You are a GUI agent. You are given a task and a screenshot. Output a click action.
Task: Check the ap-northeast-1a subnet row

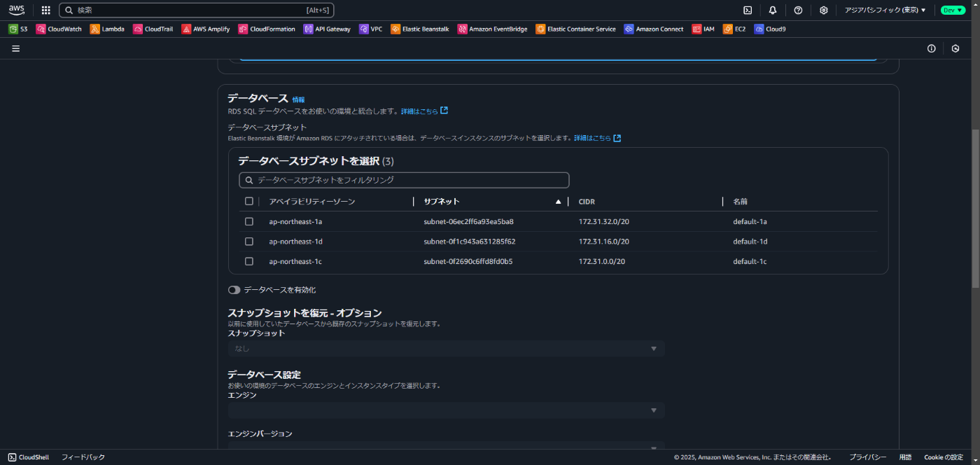click(249, 221)
